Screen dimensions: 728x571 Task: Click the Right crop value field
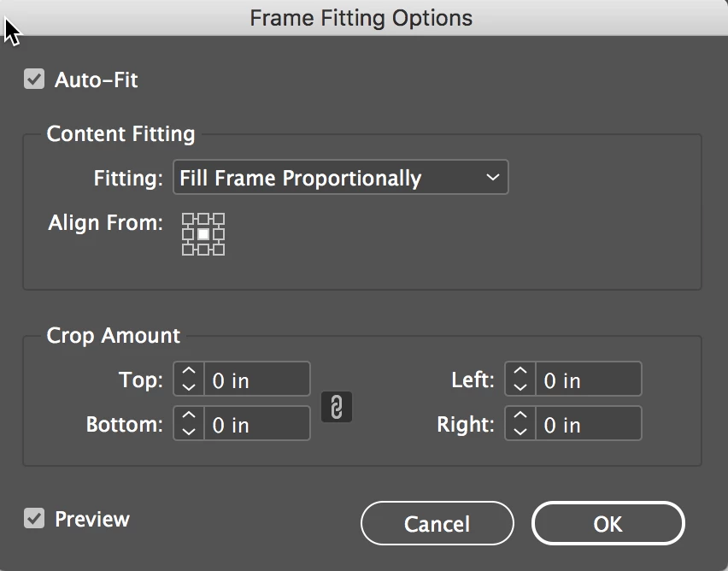588,425
